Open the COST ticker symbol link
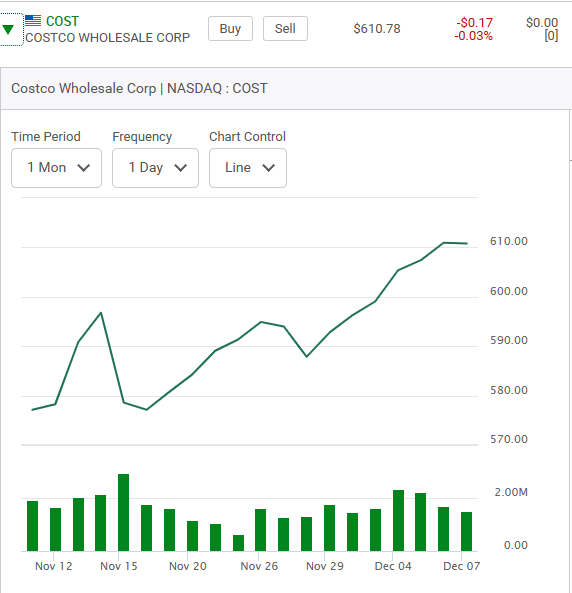 [x=62, y=21]
